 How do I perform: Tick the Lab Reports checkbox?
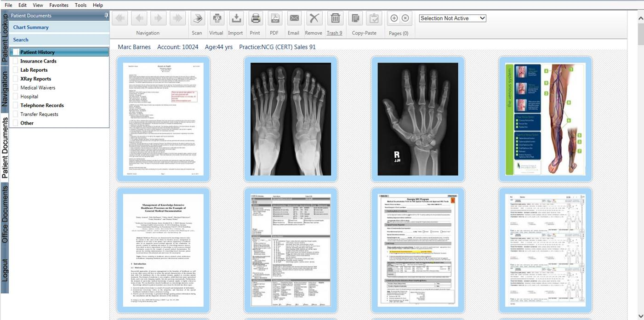(15, 70)
